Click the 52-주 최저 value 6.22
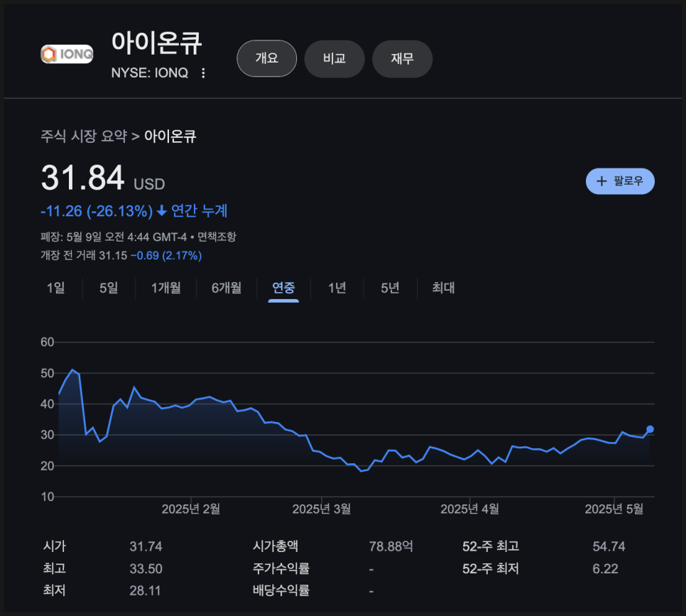The height and width of the screenshot is (616, 686). click(605, 568)
